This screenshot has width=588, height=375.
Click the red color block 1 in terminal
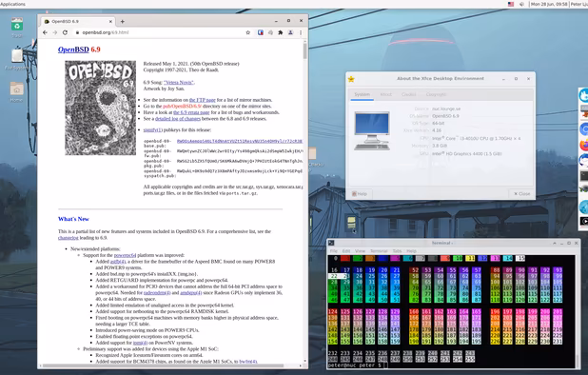(345, 258)
